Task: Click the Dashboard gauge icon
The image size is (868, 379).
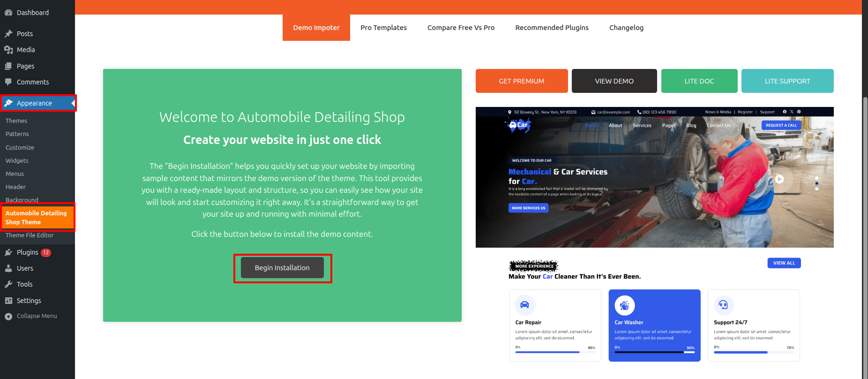Action: point(8,13)
